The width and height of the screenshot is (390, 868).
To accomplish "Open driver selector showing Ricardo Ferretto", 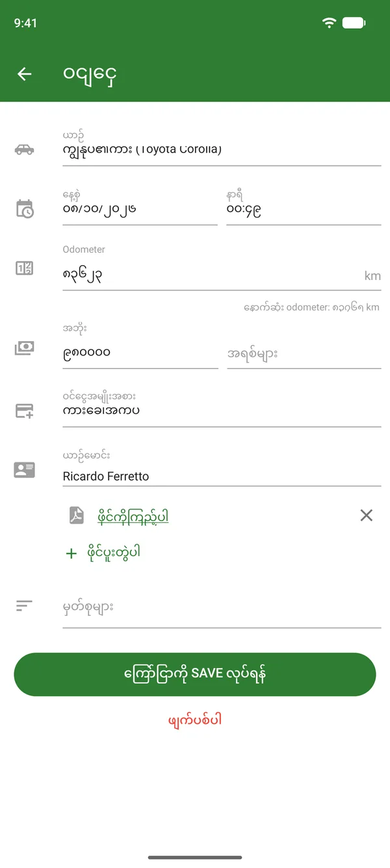I will coord(222,468).
